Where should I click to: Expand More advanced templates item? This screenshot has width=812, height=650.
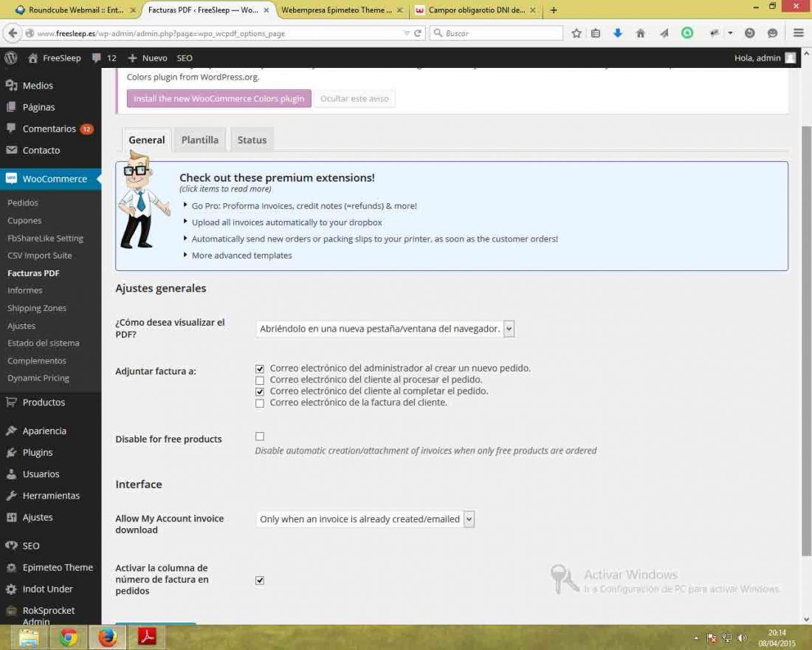point(242,256)
